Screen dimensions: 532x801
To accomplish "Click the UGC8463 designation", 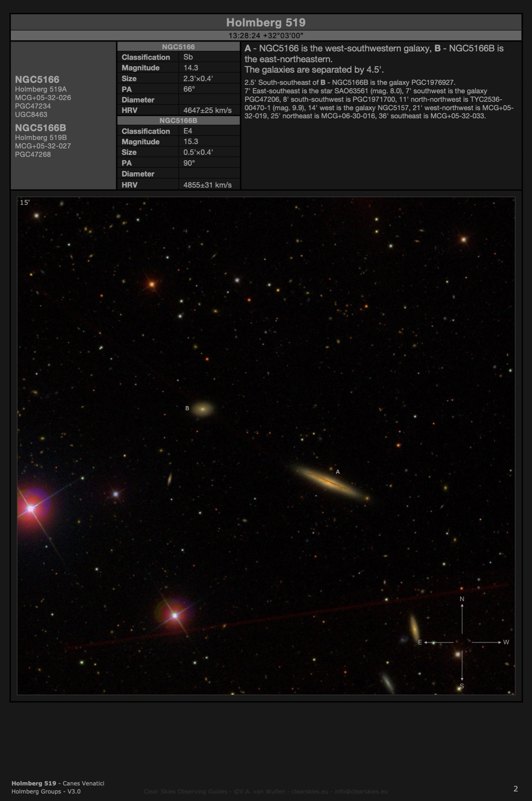I will (31, 115).
